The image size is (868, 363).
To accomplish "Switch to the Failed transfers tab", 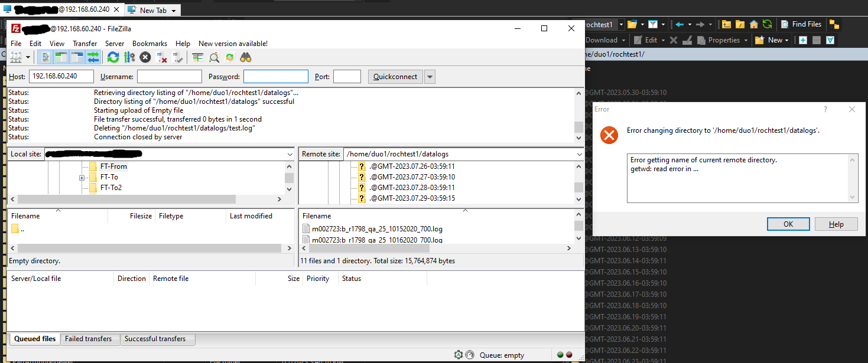I will click(x=88, y=339).
